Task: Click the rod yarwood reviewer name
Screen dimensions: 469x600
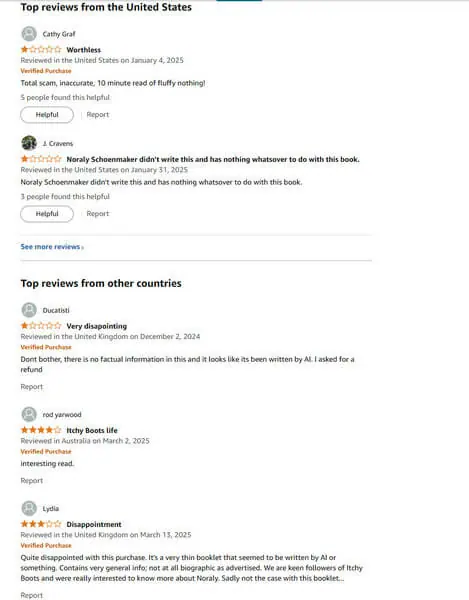Action: tap(62, 415)
